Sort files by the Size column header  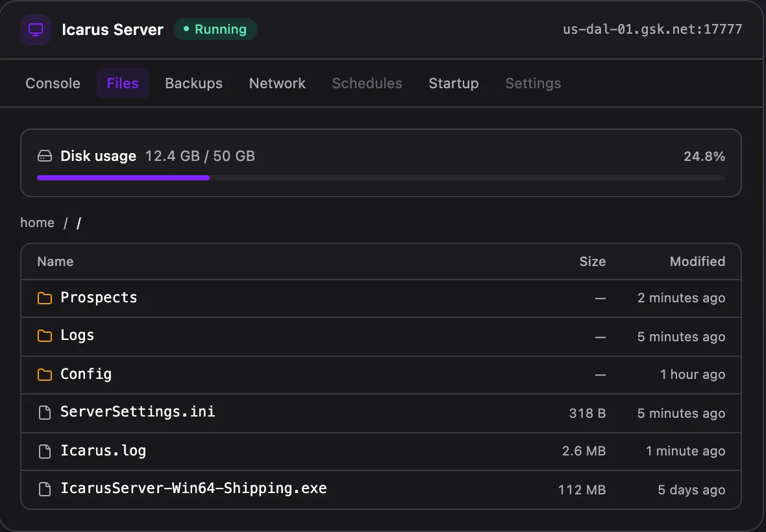592,261
